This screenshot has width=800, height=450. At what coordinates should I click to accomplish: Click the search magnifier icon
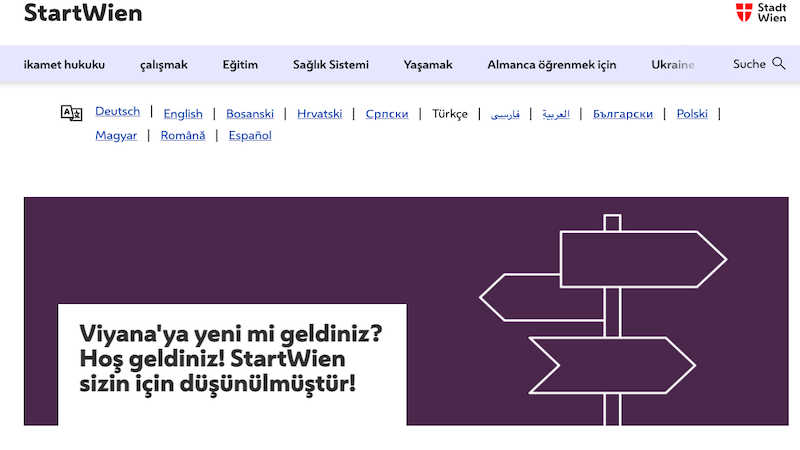tap(779, 64)
